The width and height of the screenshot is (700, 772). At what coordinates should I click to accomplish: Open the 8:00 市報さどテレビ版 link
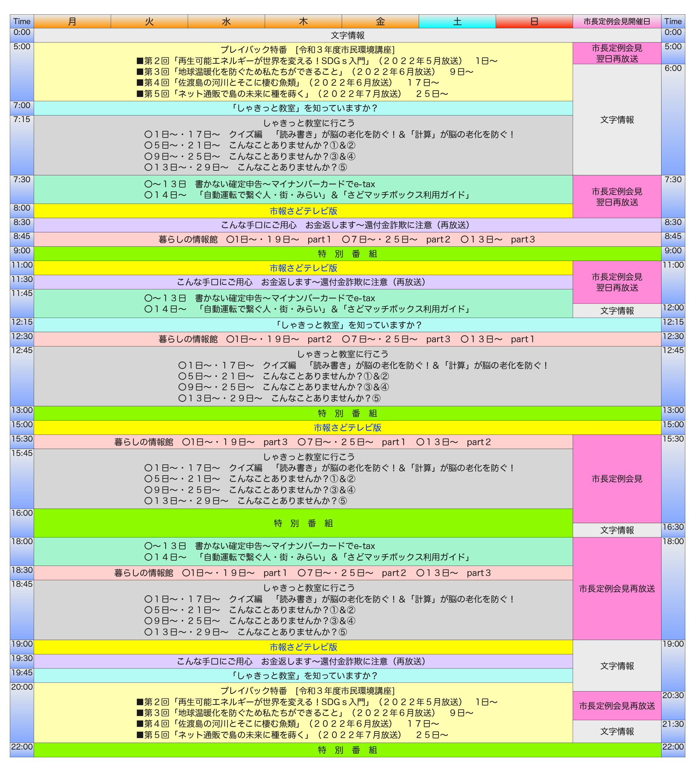pos(303,211)
